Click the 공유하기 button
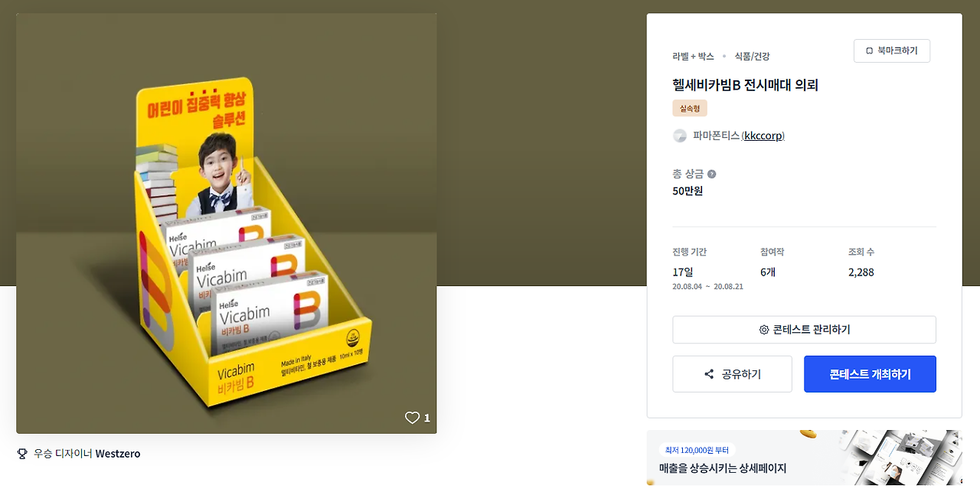The height and width of the screenshot is (492, 980). tap(732, 374)
